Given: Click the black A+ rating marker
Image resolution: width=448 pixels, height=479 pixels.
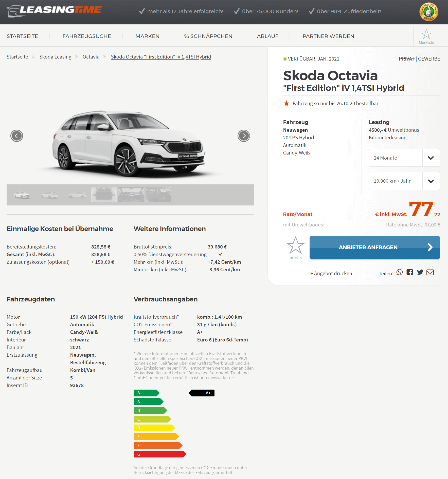Looking at the screenshot, I should point(201,393).
